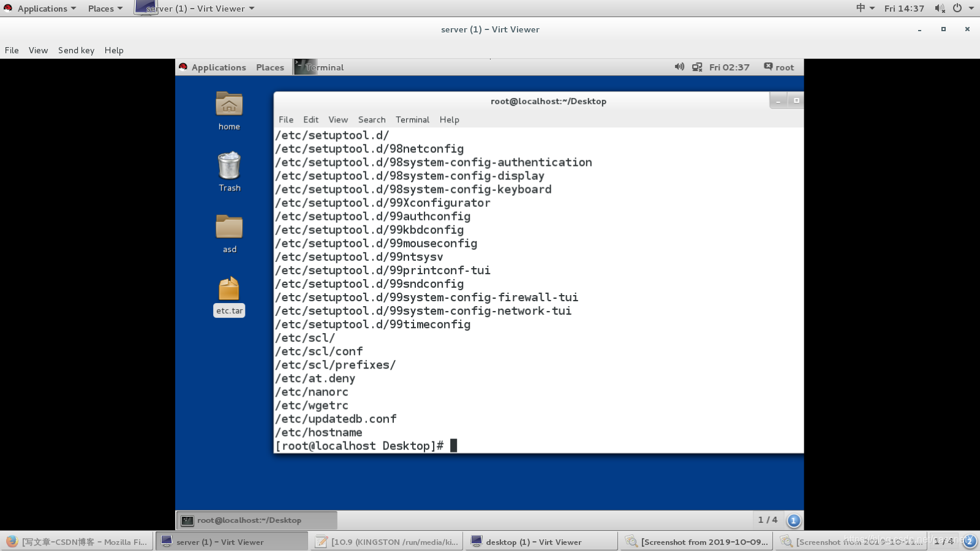
Task: Open the terminal Help menu
Action: (449, 119)
